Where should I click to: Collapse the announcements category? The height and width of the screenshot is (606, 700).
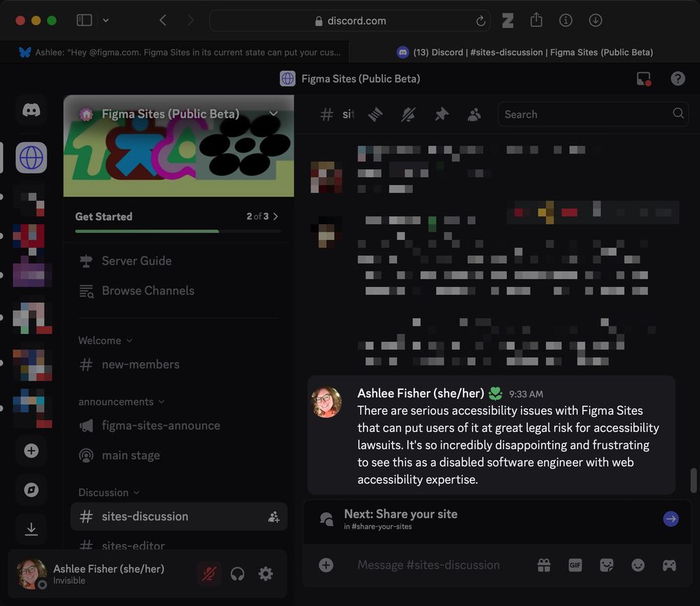click(121, 402)
